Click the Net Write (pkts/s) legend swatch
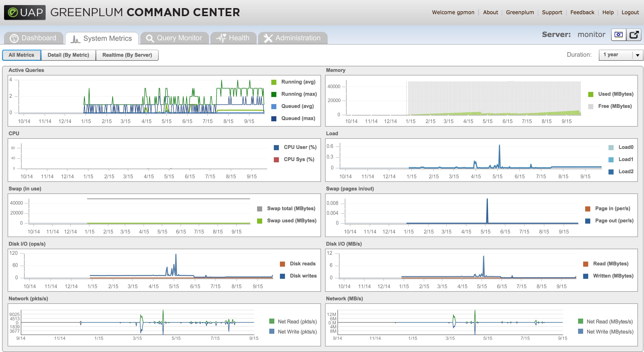Image resolution: width=644 pixels, height=352 pixels. coord(272,331)
